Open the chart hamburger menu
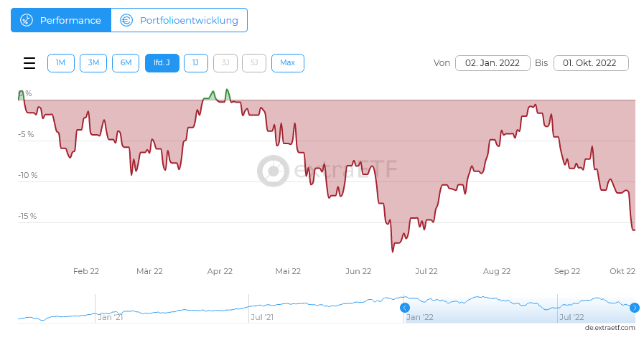This screenshot has width=644, height=340. pos(29,63)
